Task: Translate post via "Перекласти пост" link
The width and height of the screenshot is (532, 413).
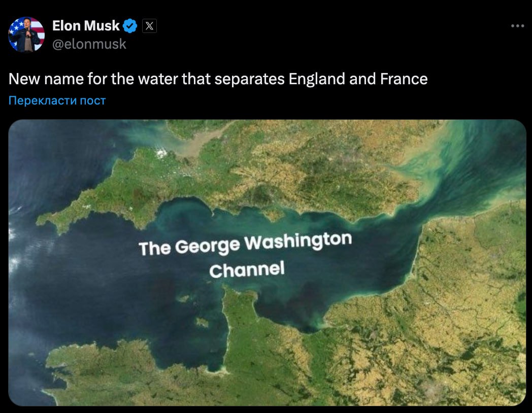Action: 57,100
